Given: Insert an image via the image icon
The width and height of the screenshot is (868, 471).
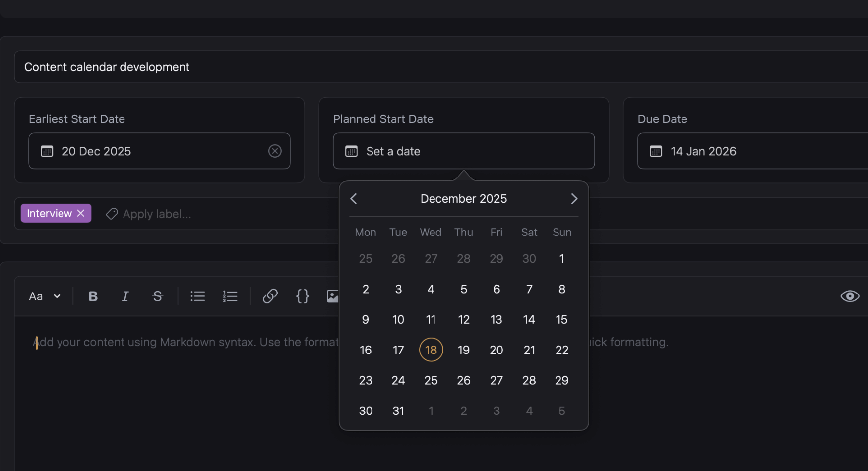Looking at the screenshot, I should pyautogui.click(x=333, y=296).
